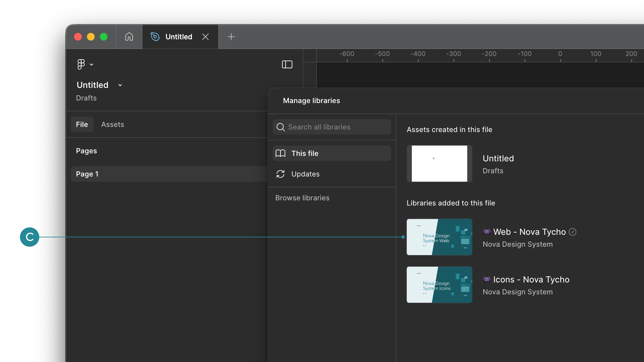Click the home icon tab
This screenshot has width=644, height=362.
pos(129,37)
